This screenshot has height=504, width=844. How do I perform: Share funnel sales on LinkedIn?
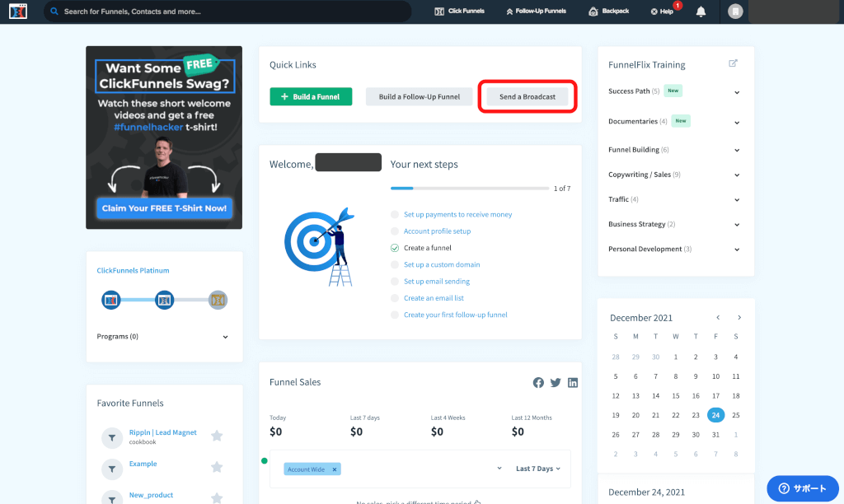pos(573,383)
